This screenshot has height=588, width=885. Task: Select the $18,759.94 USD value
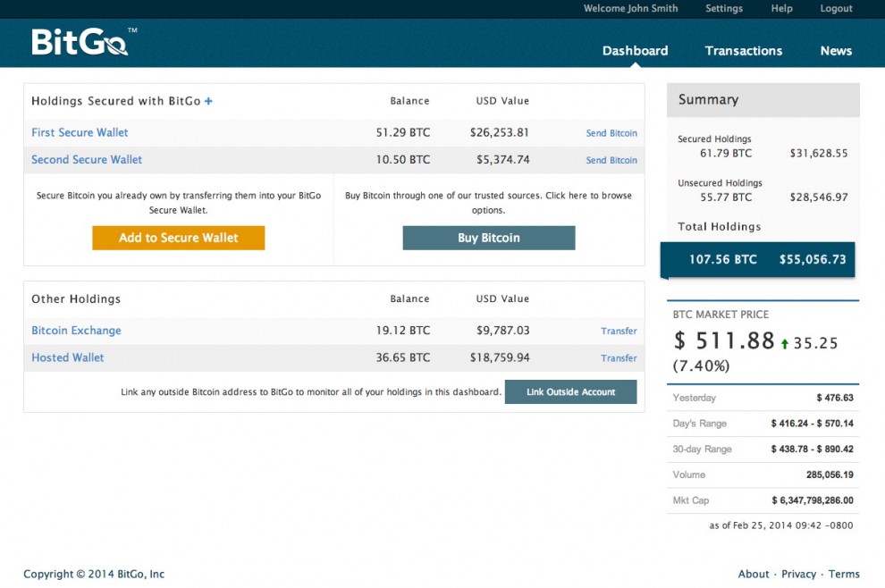(500, 357)
